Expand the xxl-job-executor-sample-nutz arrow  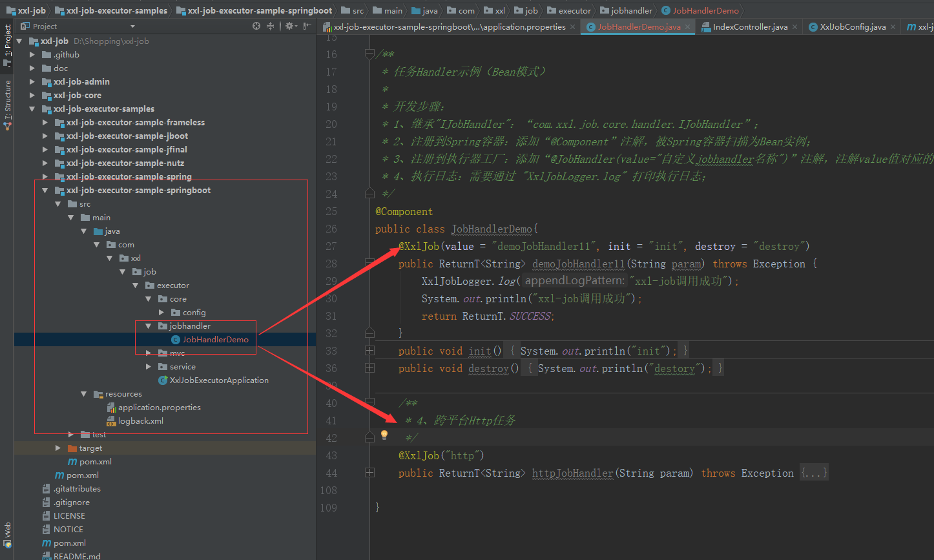[x=45, y=163]
